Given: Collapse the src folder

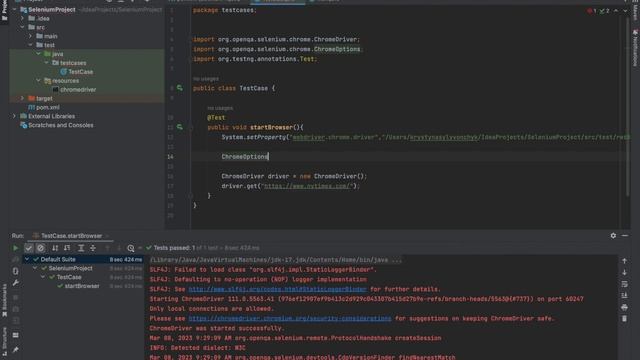Looking at the screenshot, I should [x=23, y=27].
